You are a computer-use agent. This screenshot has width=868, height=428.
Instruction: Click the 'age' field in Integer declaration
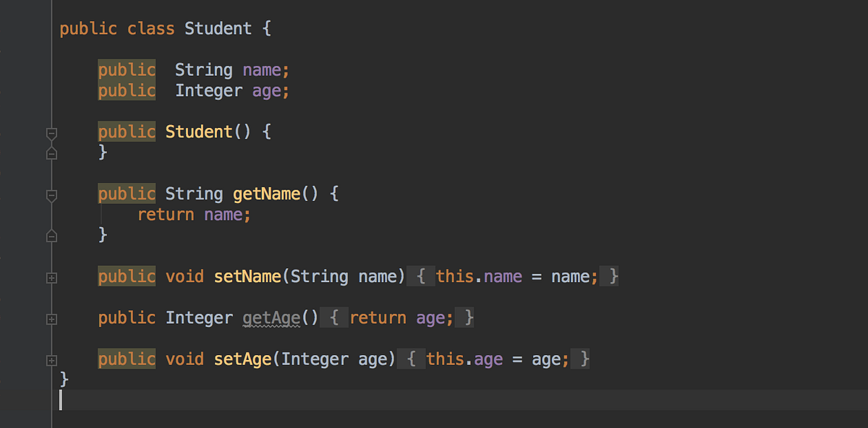click(x=267, y=90)
